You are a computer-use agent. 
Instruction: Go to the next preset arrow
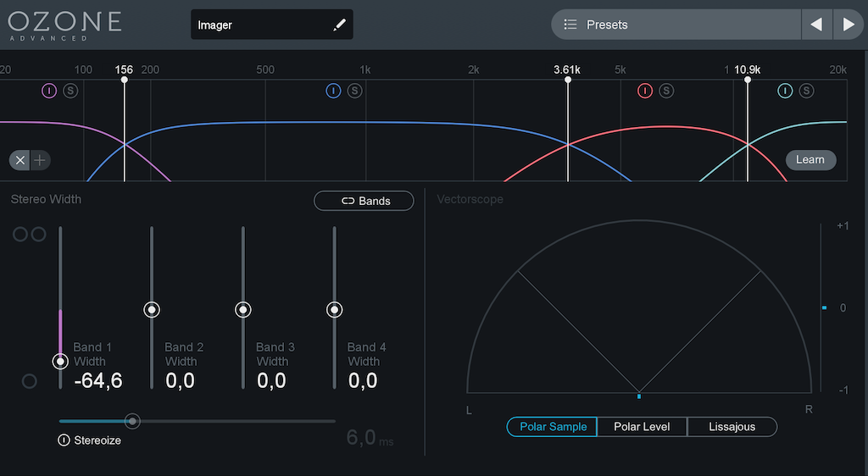pos(849,25)
